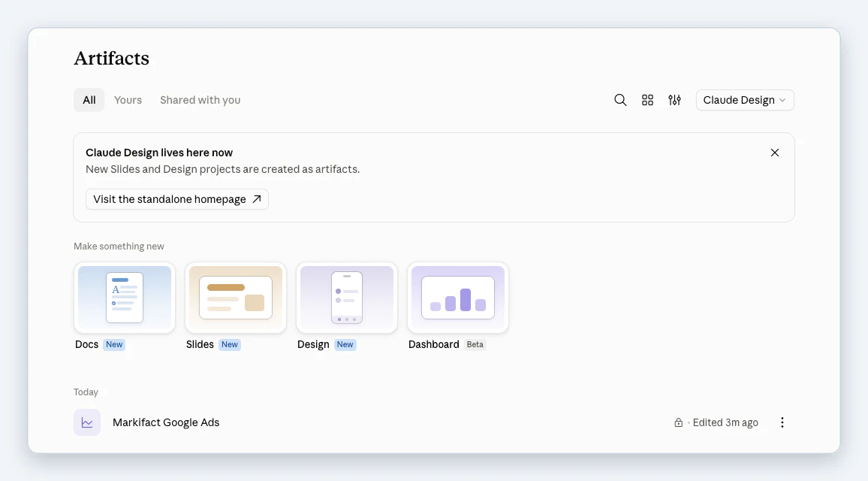Image resolution: width=868 pixels, height=481 pixels.
Task: Open the filter sliders icon
Action: [x=674, y=100]
